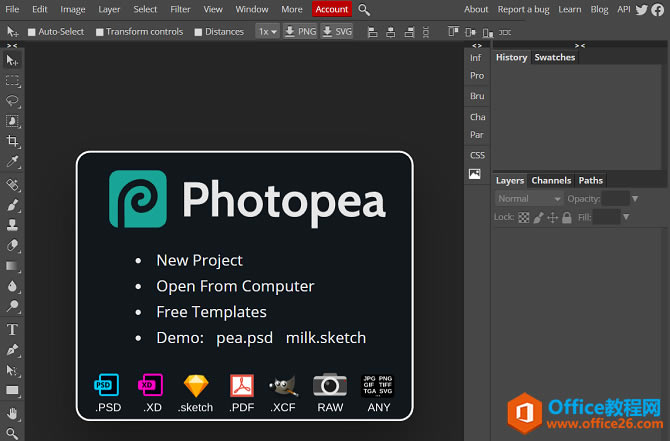Click the Opacity value field
The width and height of the screenshot is (670, 441).
click(x=615, y=199)
